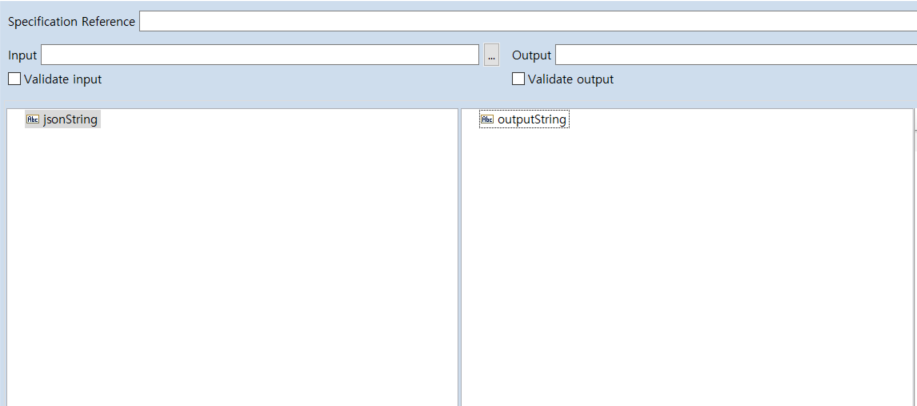Click the Validate input label text
917x406 pixels.
[x=62, y=79]
